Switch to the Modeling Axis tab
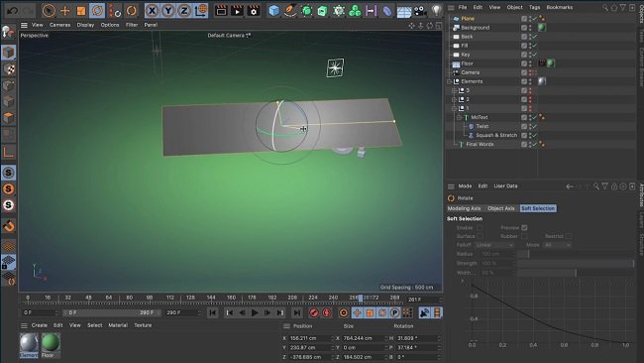This screenshot has height=363, width=644. coord(464,208)
